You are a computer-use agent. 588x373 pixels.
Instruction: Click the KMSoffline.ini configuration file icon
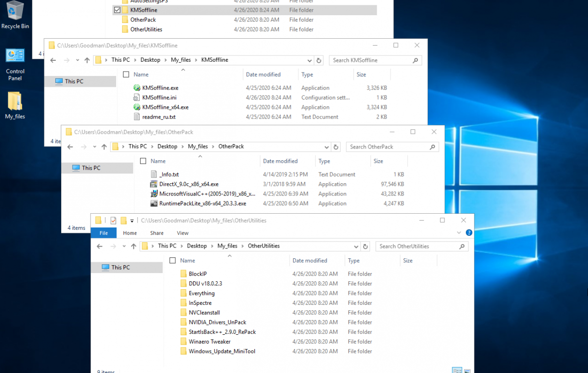click(x=137, y=98)
